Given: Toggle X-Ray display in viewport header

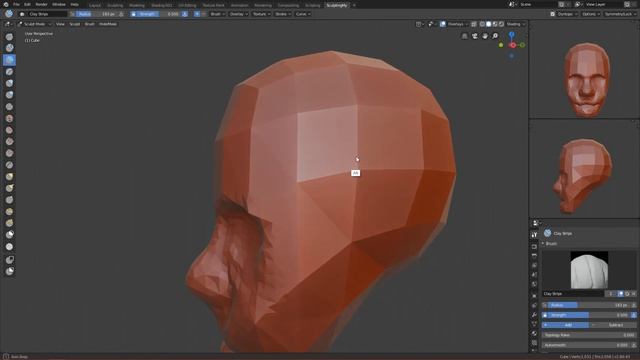Looking at the screenshot, I should coord(474,24).
